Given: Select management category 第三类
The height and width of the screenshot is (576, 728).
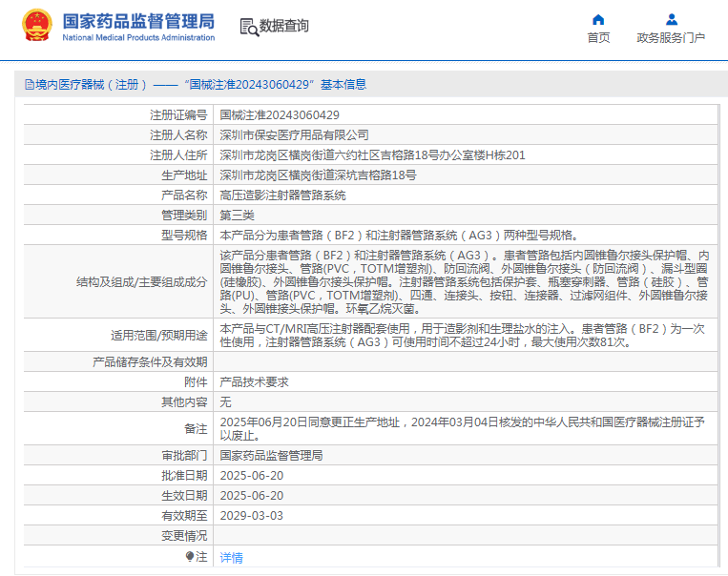Looking at the screenshot, I should pos(237,215).
